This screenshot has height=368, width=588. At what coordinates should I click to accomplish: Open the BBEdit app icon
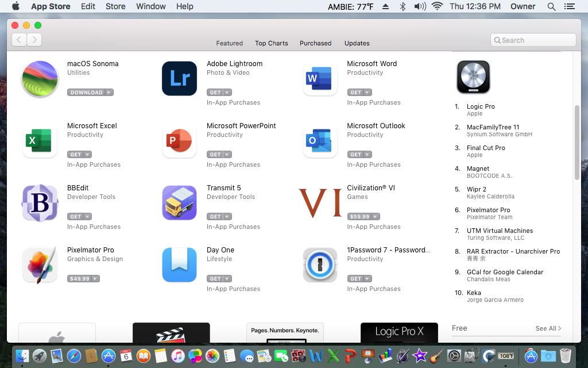click(40, 203)
